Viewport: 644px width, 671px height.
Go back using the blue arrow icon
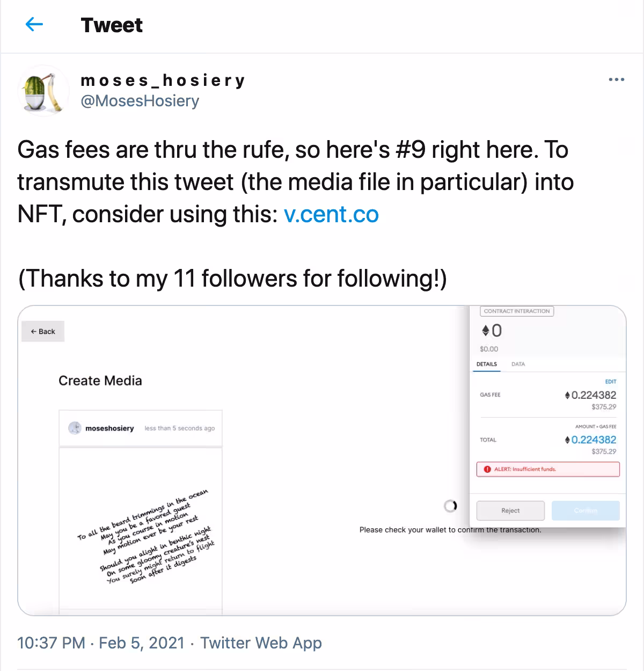coord(34,24)
